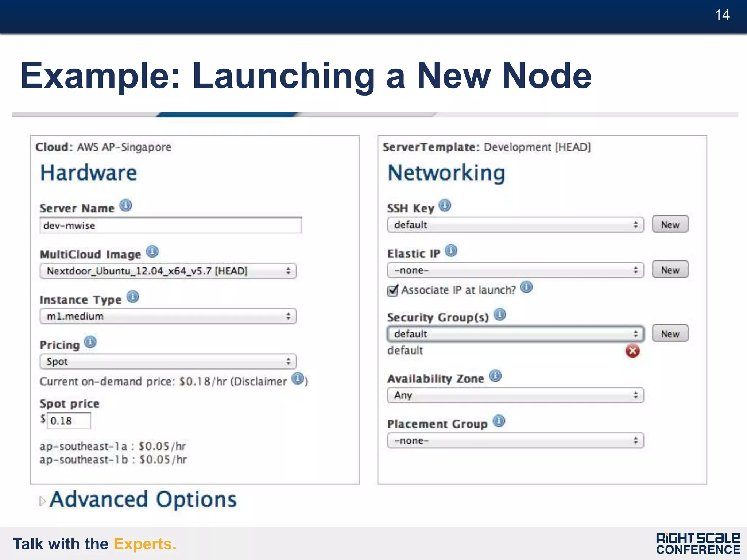Open the SSH Key dropdown
This screenshot has height=560, width=747.
coord(515,225)
